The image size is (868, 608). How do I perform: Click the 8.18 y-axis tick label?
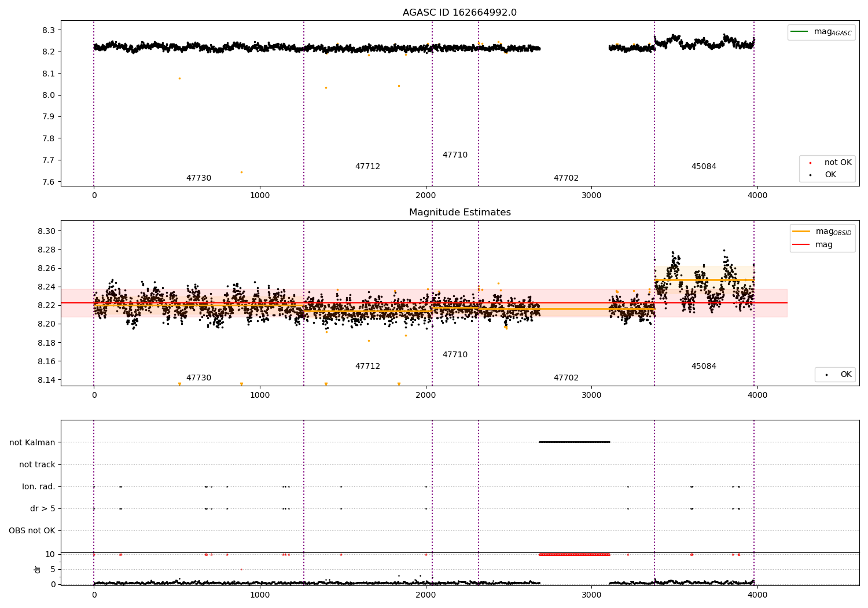pyautogui.click(x=46, y=343)
